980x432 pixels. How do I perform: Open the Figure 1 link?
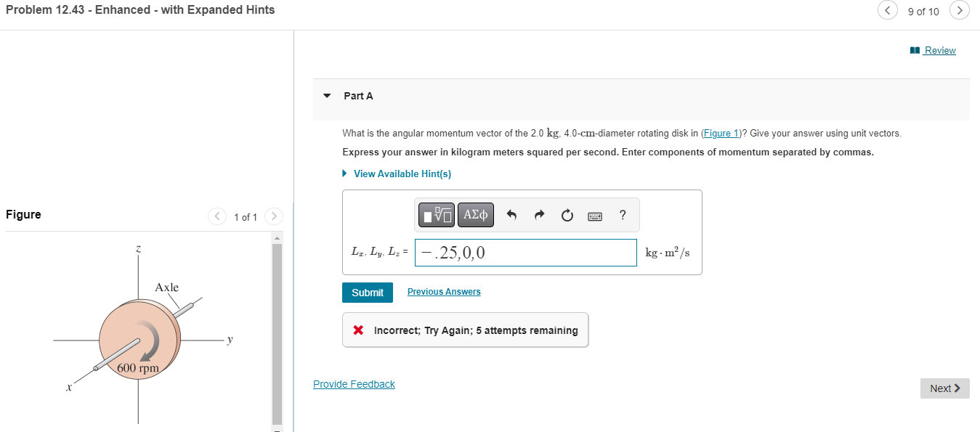[x=721, y=133]
